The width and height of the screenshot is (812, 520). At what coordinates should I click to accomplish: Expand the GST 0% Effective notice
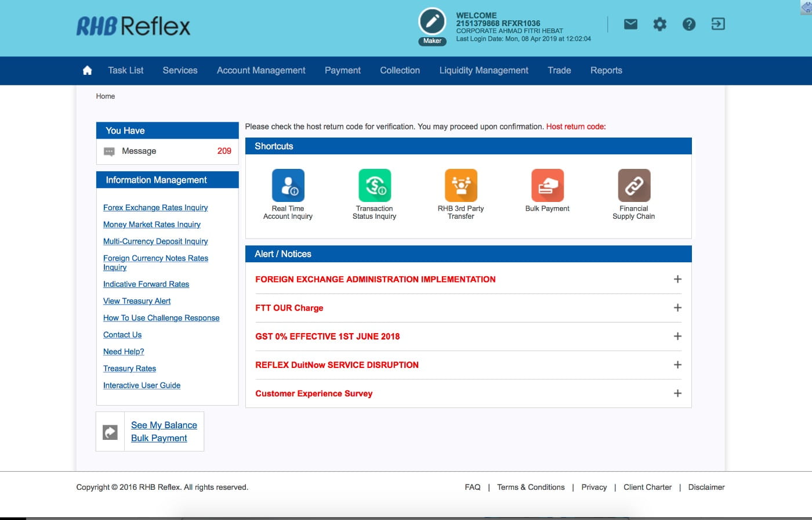pyautogui.click(x=677, y=336)
